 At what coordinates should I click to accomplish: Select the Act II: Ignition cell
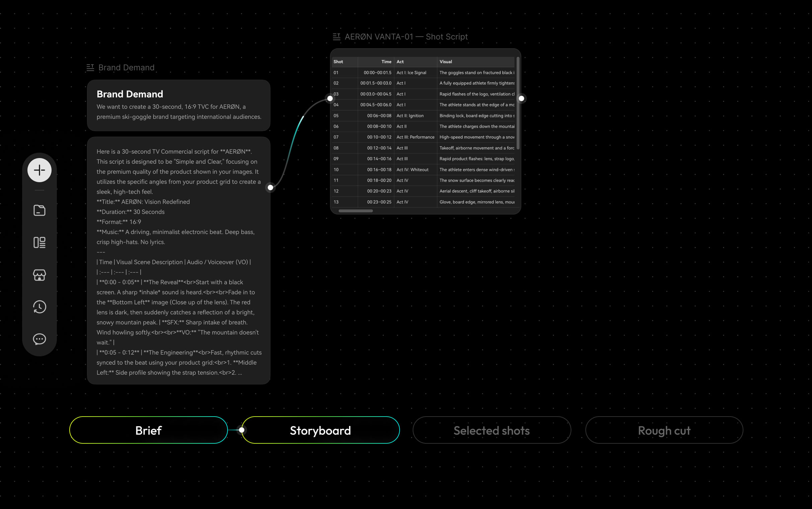(x=416, y=116)
